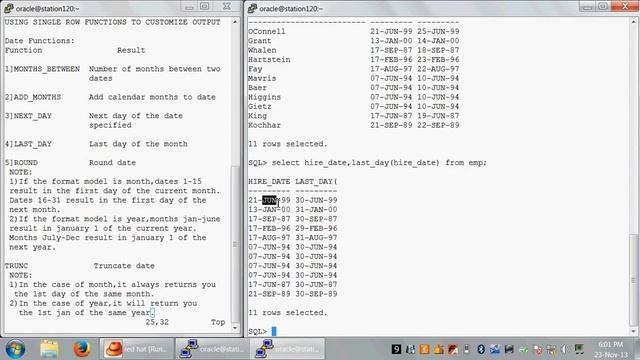Image resolution: width=640 pixels, height=360 pixels.
Task: Open File Explorer from the taskbar
Action: (x=49, y=349)
